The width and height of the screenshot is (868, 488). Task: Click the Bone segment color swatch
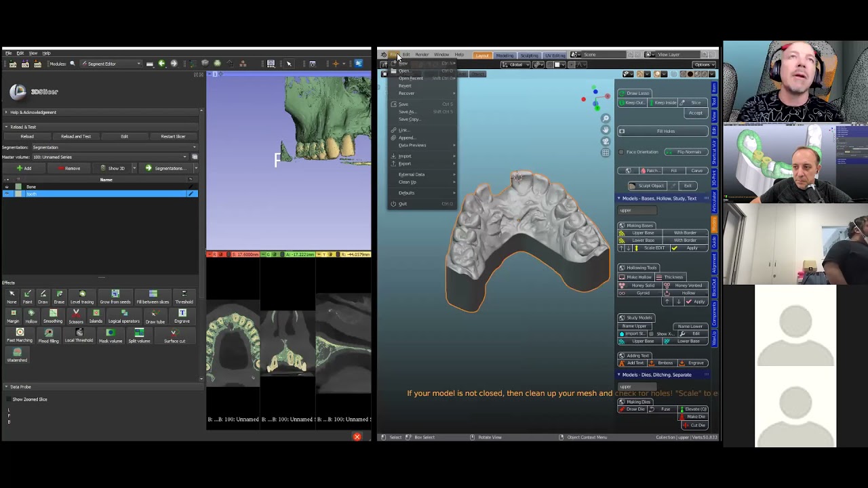click(18, 186)
